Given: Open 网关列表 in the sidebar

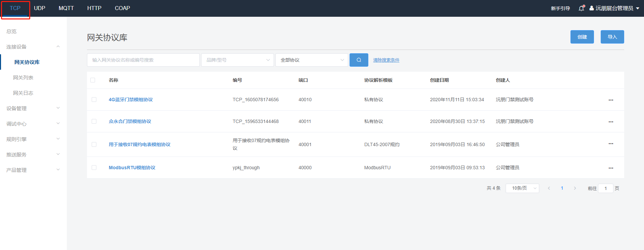Looking at the screenshot, I should click(x=23, y=77).
